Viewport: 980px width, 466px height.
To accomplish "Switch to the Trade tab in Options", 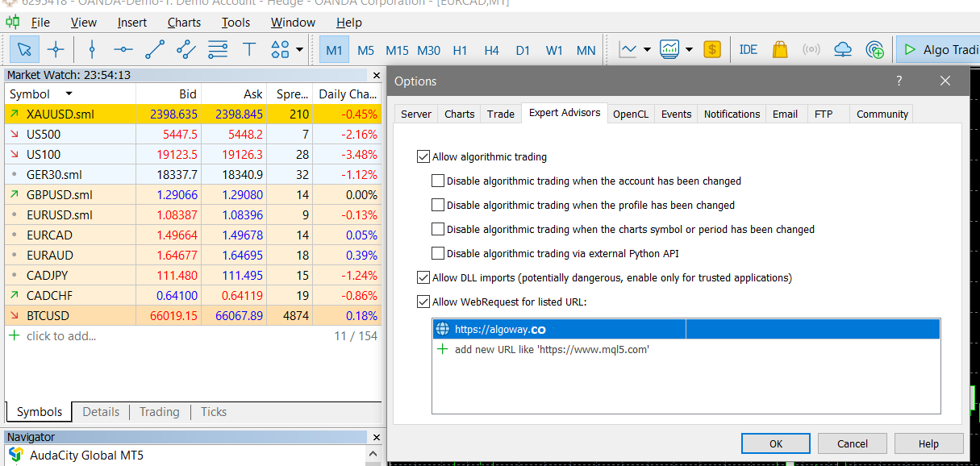I will click(501, 114).
